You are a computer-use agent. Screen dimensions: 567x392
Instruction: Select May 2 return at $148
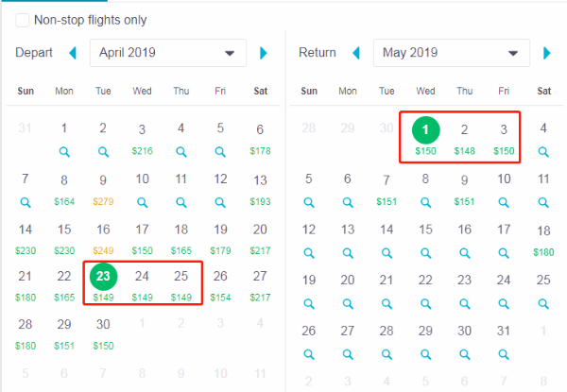[464, 139]
